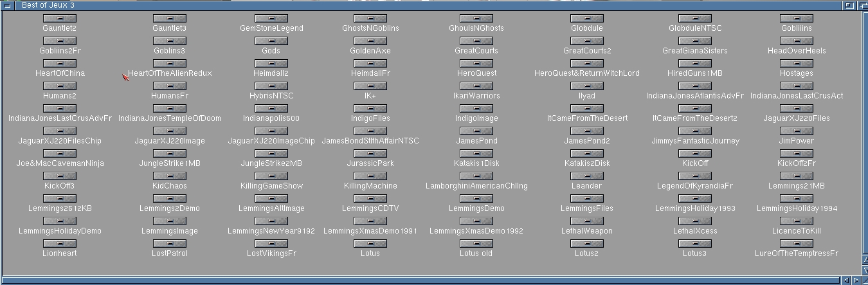Click the 'Best of Jeux 3' title bar
Viewport: 868px width, 285px height.
click(x=428, y=5)
